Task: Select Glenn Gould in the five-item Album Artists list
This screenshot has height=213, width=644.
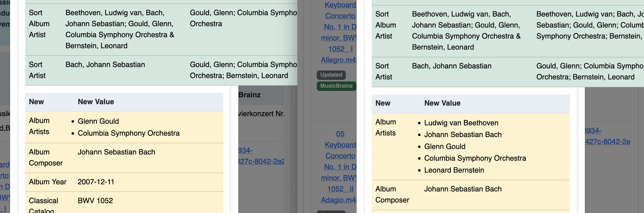Action: pos(445,146)
